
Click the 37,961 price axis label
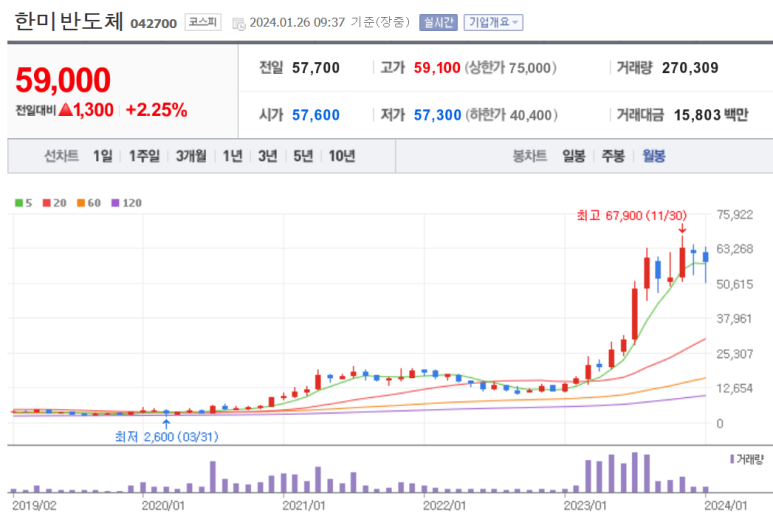(734, 319)
